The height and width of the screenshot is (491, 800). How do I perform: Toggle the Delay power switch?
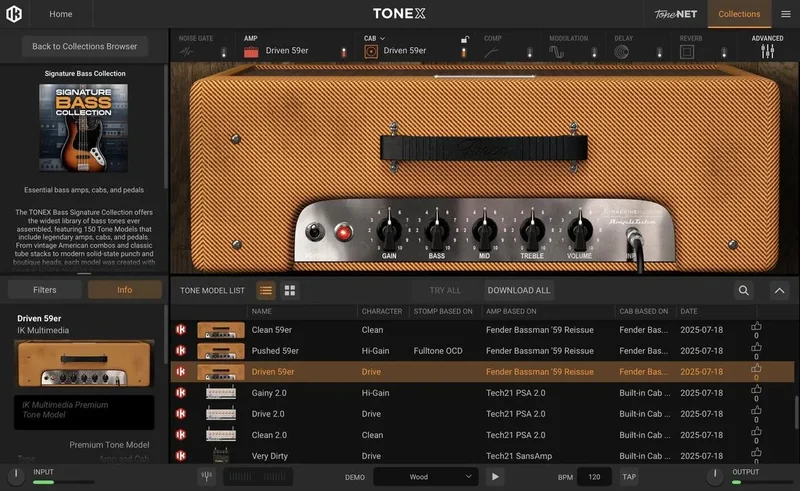click(x=659, y=52)
